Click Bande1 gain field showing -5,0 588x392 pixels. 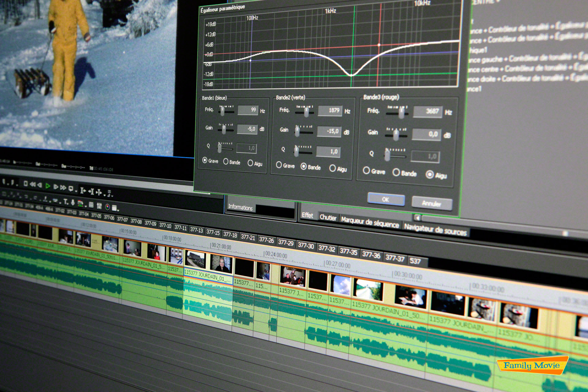coord(247,129)
